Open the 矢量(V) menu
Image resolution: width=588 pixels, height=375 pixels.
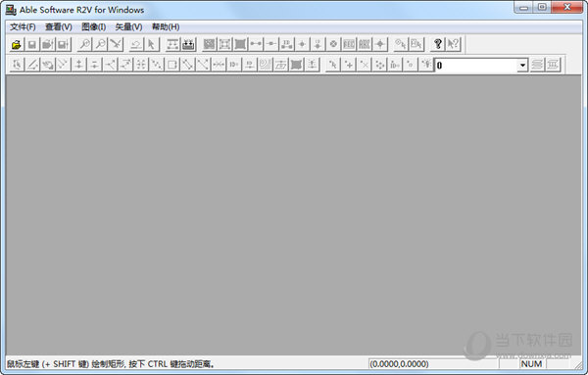(128, 27)
